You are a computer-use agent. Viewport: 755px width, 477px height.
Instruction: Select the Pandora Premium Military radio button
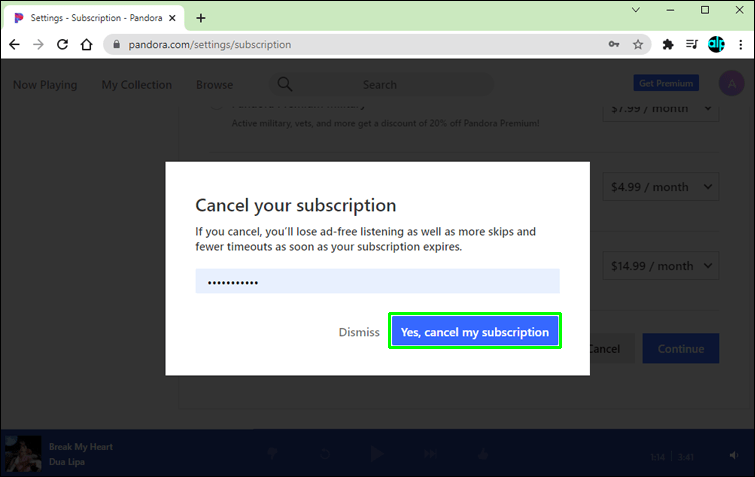click(216, 105)
